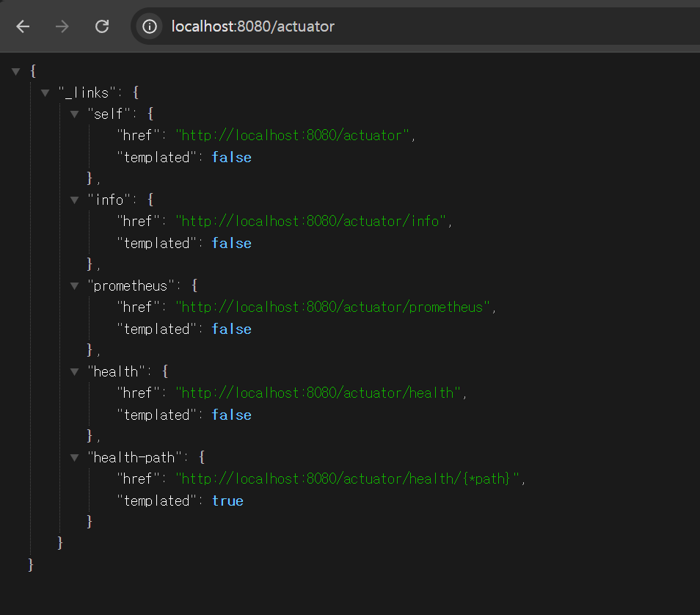Click the false value under prometheus
Viewport: 700px width, 615px height.
[x=231, y=329]
